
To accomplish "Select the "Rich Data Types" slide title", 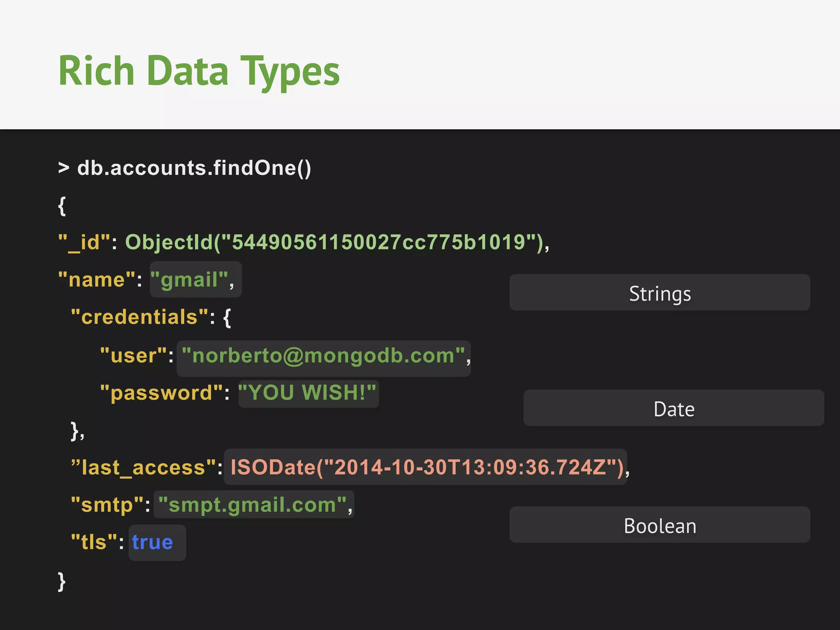I will click(x=199, y=71).
